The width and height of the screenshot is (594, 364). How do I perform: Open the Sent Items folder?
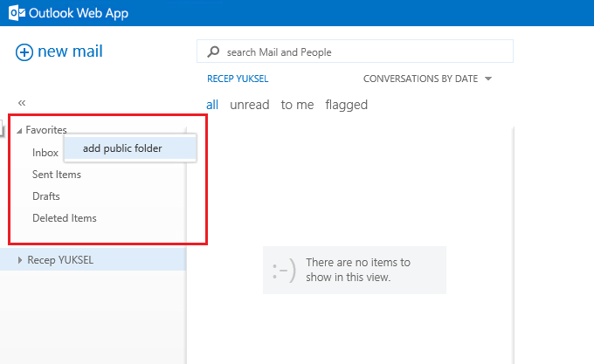point(57,175)
